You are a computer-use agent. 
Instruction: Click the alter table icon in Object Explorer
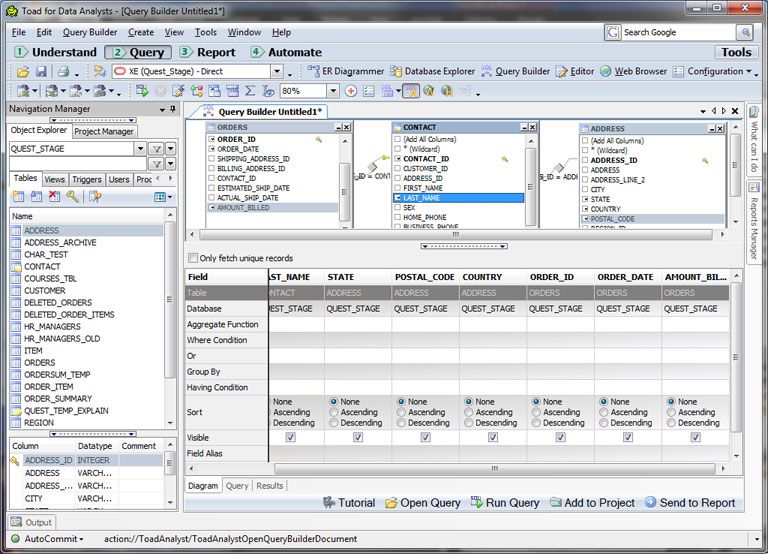(x=36, y=196)
